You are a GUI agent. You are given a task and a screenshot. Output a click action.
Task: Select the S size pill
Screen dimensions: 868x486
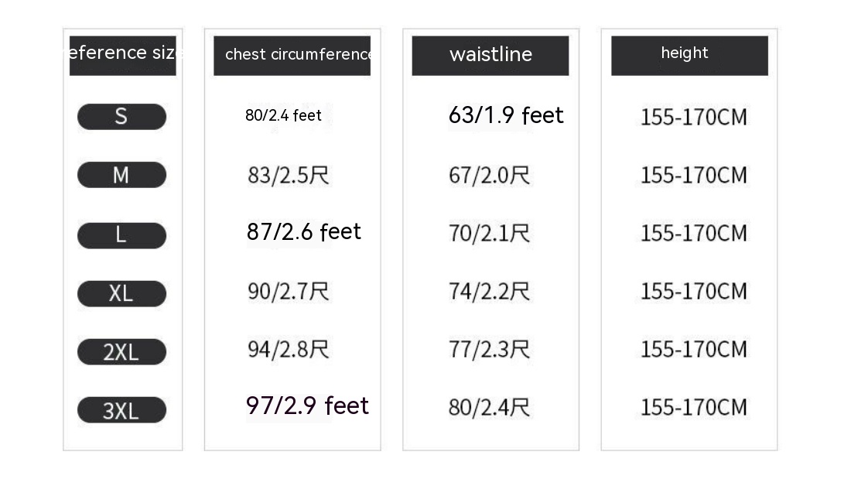(x=121, y=117)
